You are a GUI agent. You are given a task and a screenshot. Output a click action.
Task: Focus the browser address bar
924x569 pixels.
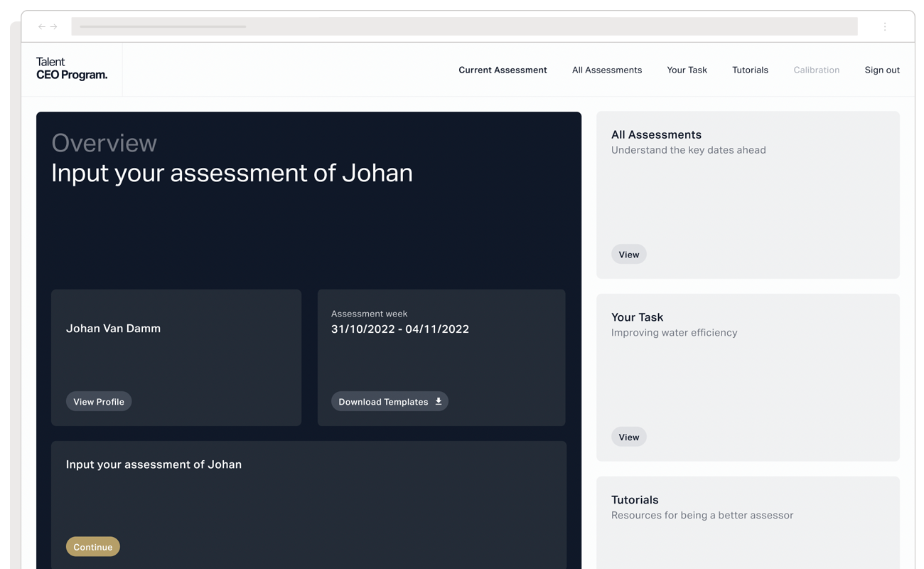tap(464, 26)
